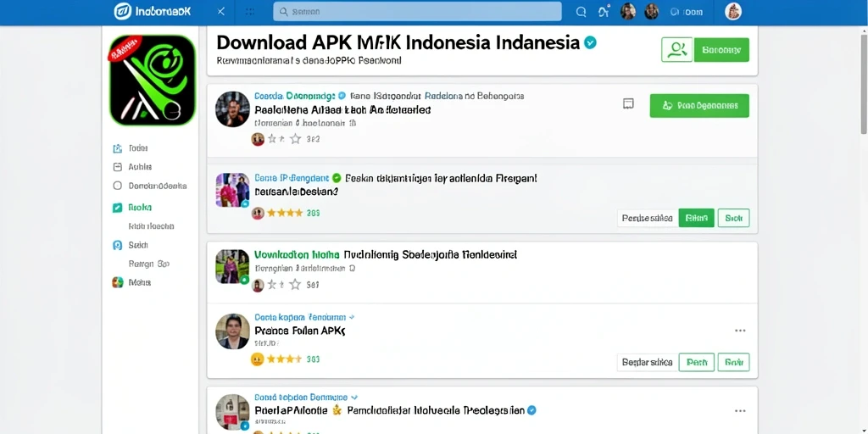Open the second sidebar item with the calendar icon
This screenshot has height=434, width=868.
pos(132,167)
